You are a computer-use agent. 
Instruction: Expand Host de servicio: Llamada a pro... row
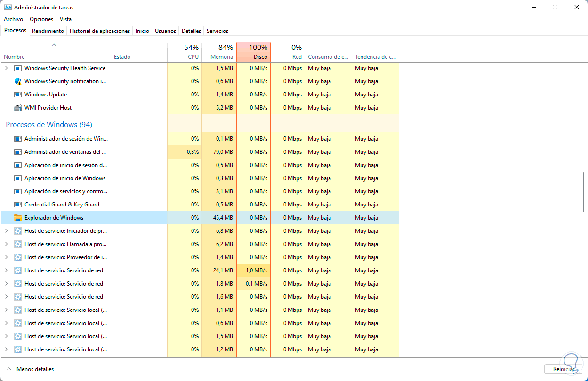click(x=6, y=244)
